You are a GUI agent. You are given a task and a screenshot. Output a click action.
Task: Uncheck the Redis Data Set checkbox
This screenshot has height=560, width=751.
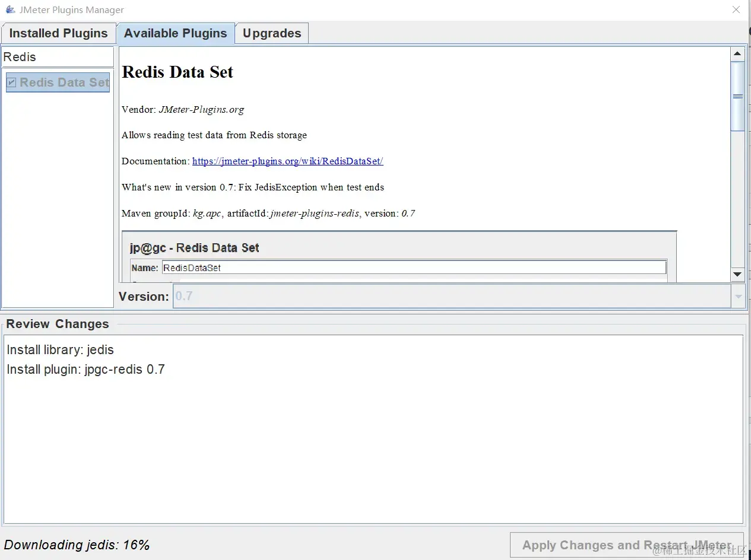(11, 82)
